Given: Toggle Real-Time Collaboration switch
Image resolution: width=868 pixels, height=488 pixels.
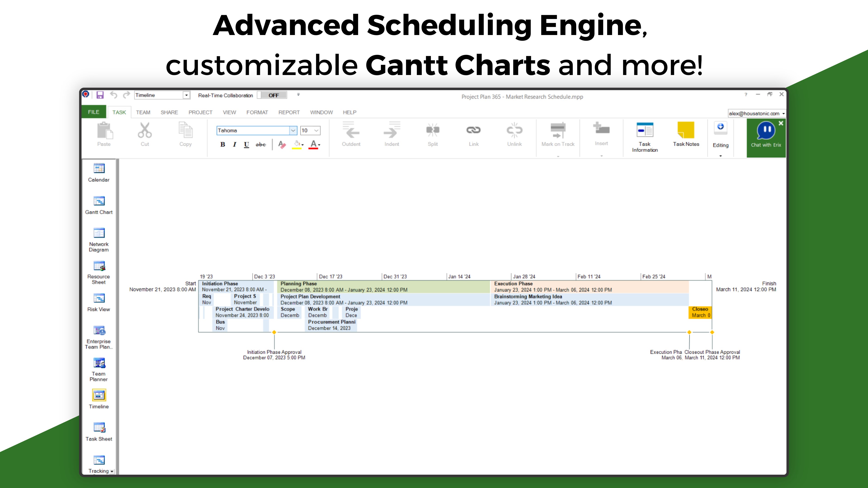Looking at the screenshot, I should click(x=273, y=95).
